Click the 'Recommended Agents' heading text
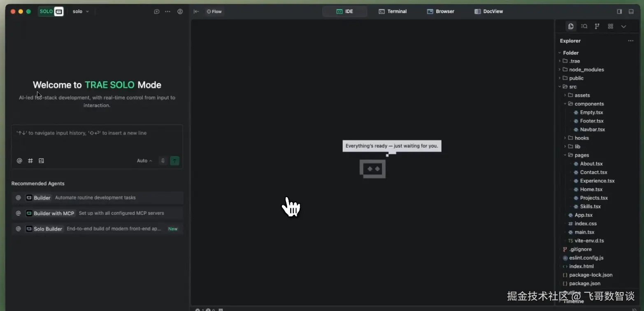The height and width of the screenshot is (311, 644). pos(38,183)
